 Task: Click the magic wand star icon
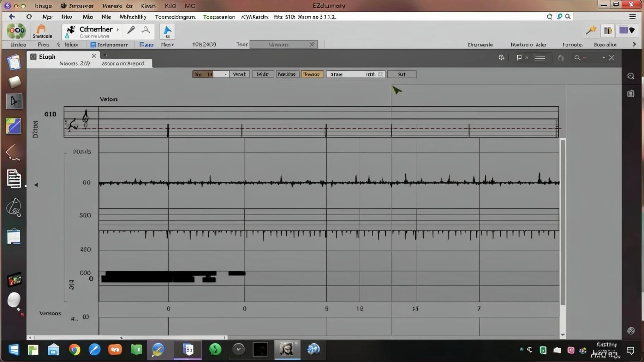[591, 30]
